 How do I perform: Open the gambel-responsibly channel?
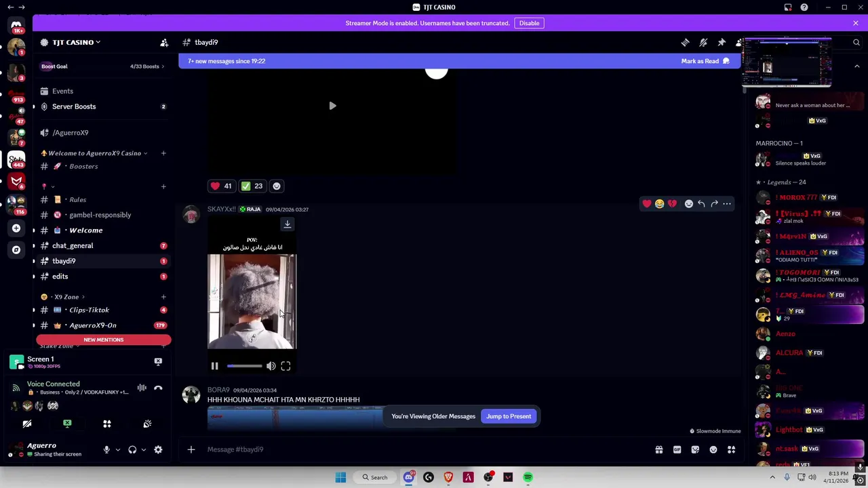point(104,215)
